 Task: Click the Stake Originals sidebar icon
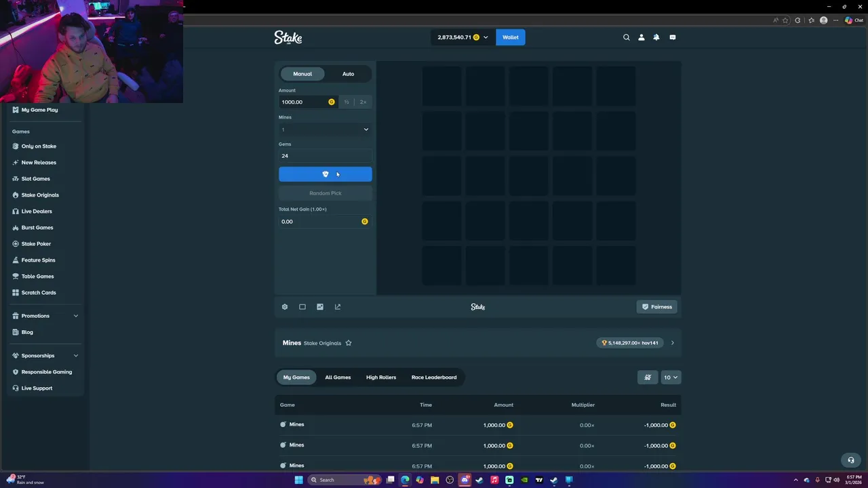16,195
